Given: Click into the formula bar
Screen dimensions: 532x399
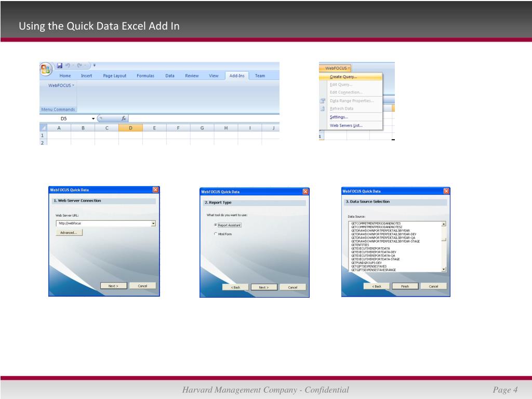Looking at the screenshot, I should [x=204, y=118].
